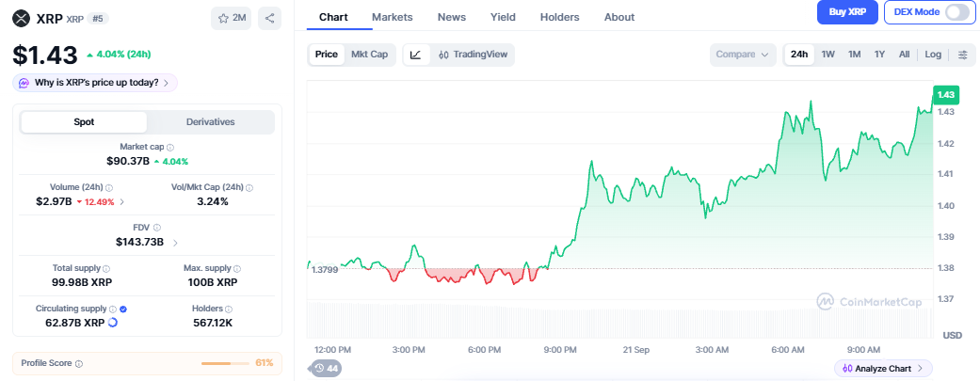This screenshot has width=980, height=381.
Task: Add XRP to watchlist via star button
Action: pos(232,18)
